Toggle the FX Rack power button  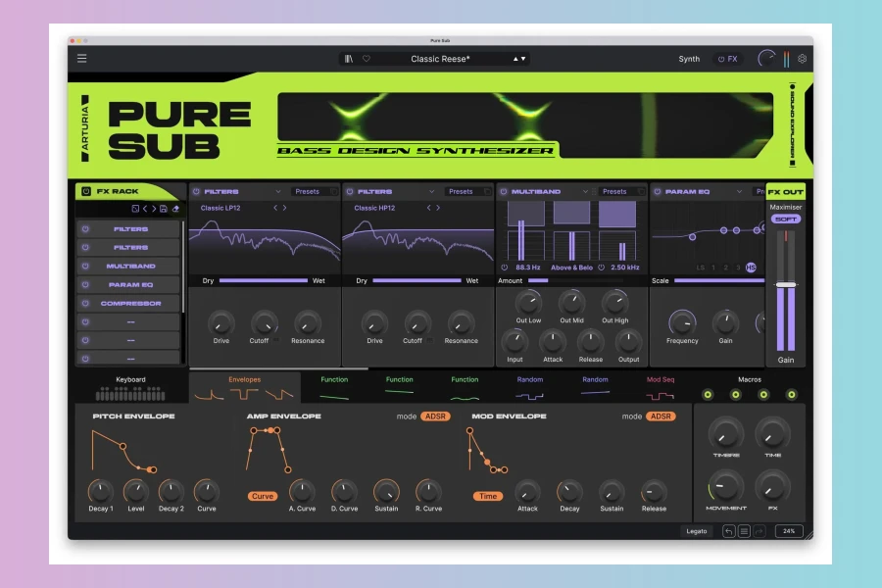point(86,191)
